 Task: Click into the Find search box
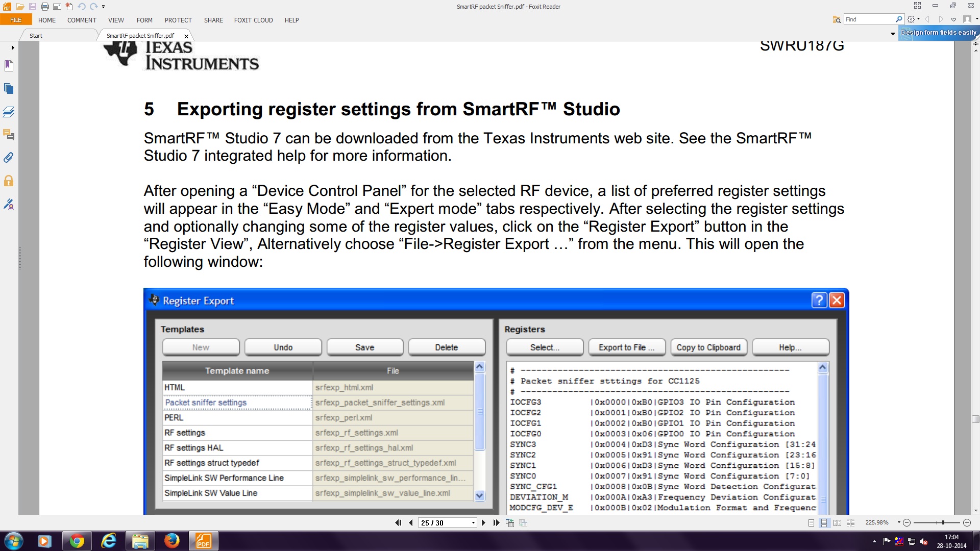870,19
